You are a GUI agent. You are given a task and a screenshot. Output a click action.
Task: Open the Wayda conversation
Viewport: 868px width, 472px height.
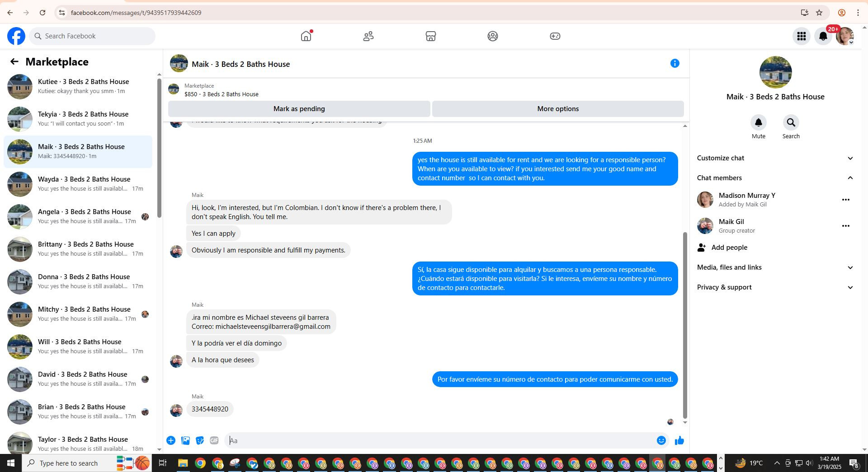pos(78,184)
